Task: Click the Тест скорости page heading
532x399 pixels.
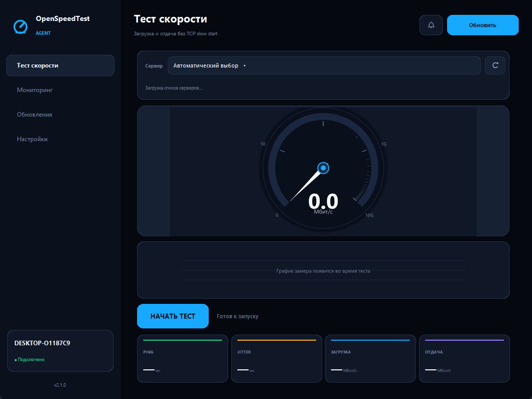Action: (170, 19)
